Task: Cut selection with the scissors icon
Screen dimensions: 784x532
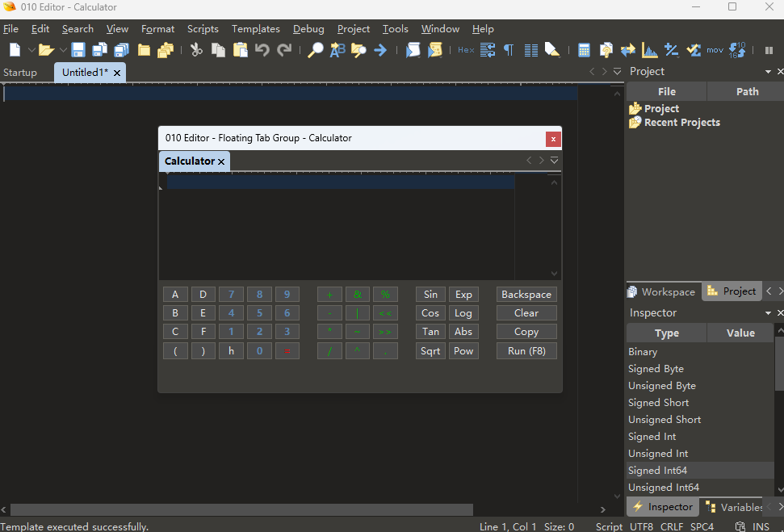Action: 196,49
